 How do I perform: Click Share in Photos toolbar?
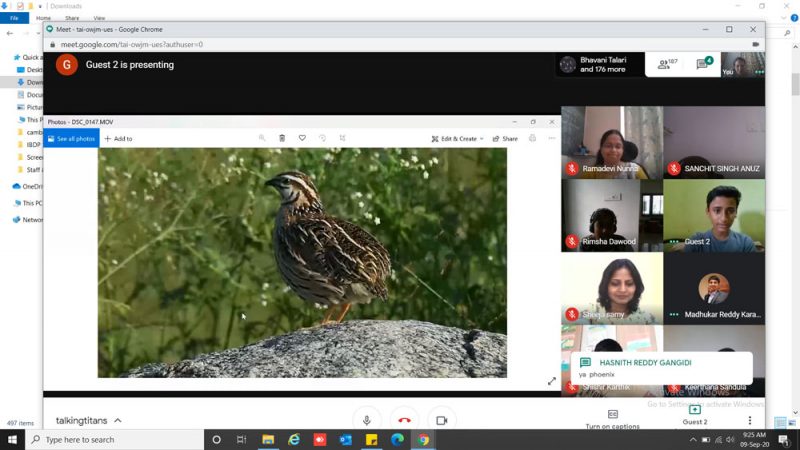click(x=505, y=138)
